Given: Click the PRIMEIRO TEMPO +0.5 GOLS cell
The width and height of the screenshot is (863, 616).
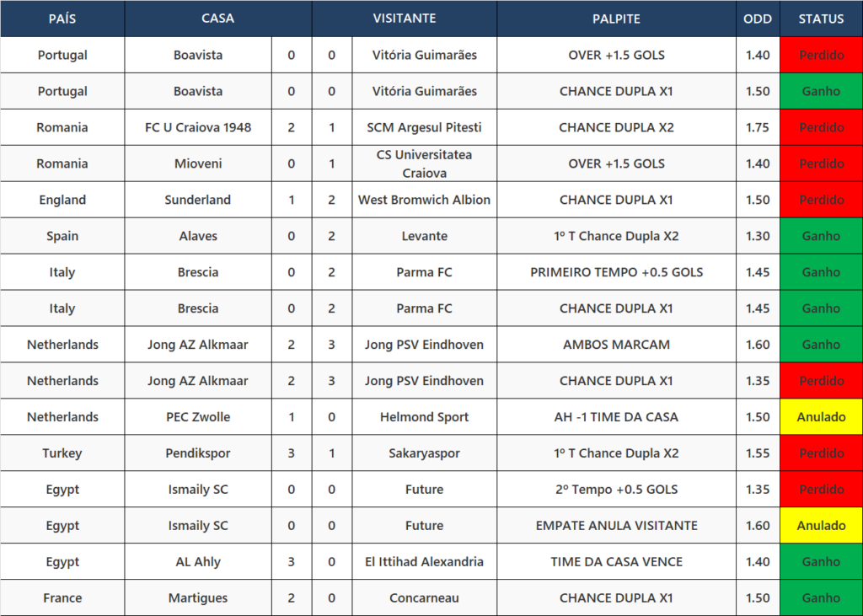Looking at the screenshot, I should [x=616, y=272].
